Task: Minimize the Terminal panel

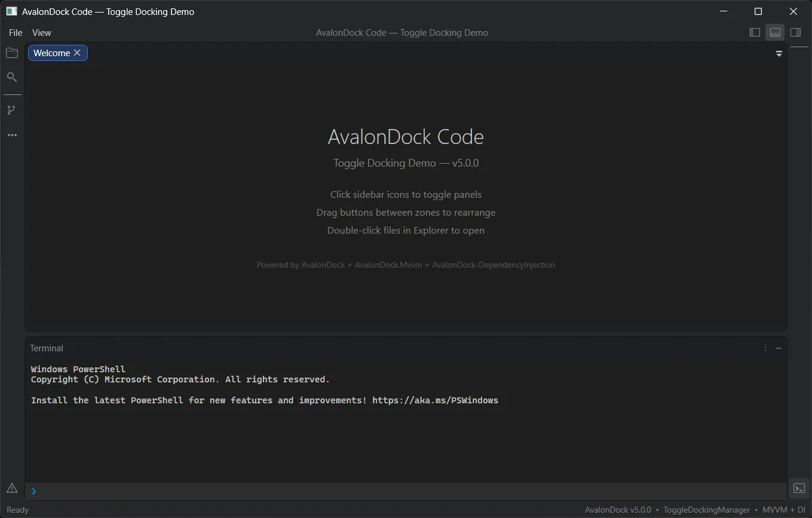Action: [779, 348]
